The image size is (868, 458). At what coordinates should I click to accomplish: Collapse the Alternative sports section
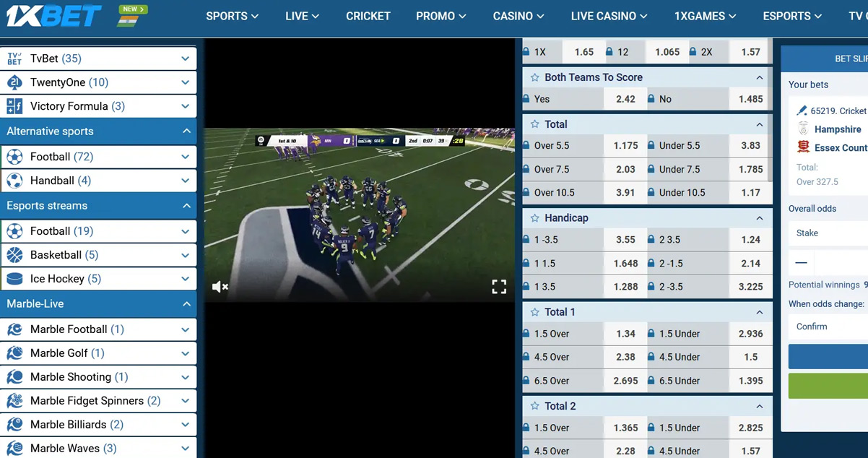186,131
